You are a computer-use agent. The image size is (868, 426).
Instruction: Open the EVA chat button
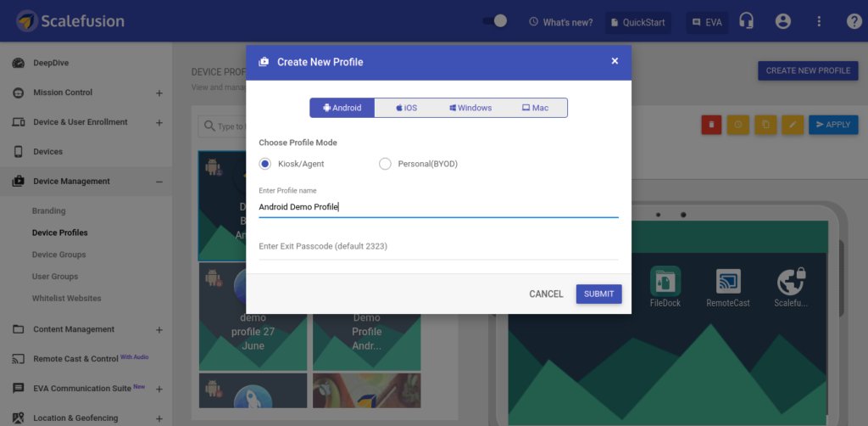pos(707,23)
